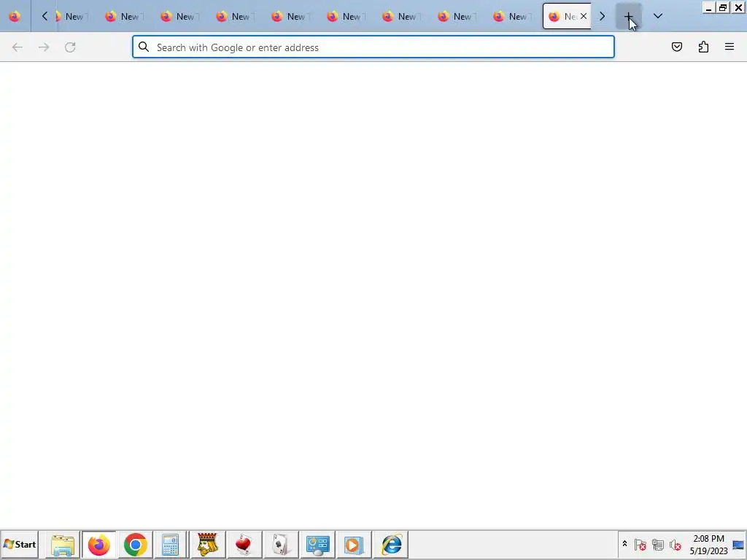Launch the Hearts card game

244,545
